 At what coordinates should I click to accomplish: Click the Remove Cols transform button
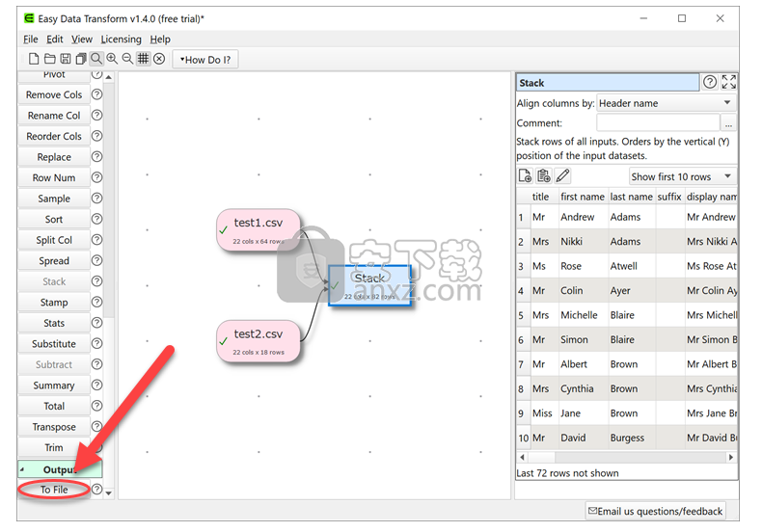pos(54,94)
